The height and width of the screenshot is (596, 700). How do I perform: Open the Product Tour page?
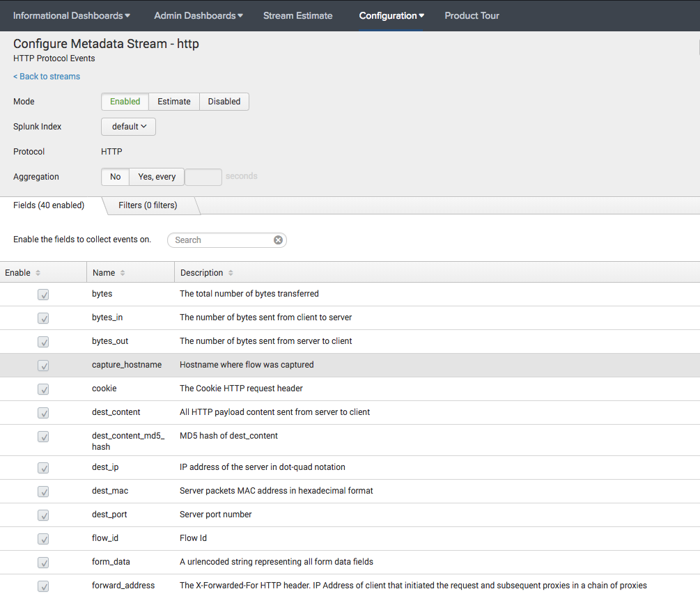pyautogui.click(x=472, y=15)
